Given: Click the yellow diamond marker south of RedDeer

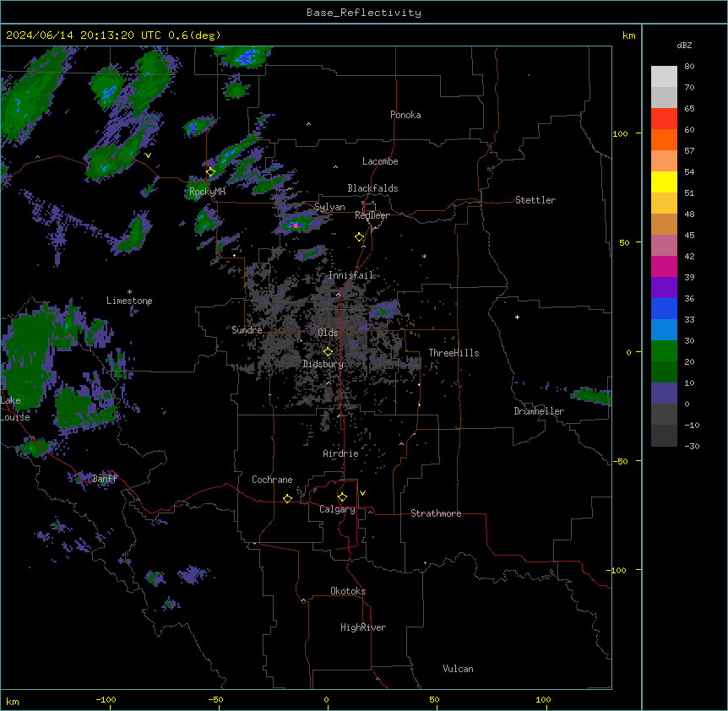Looking at the screenshot, I should click(x=360, y=237).
